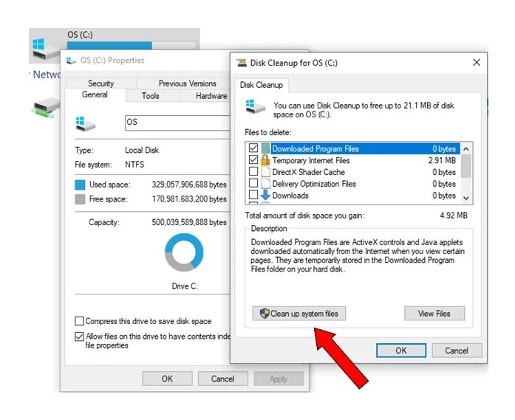Click Cancel in the OS (C:) Properties window
The width and height of the screenshot is (515, 420).
(222, 379)
